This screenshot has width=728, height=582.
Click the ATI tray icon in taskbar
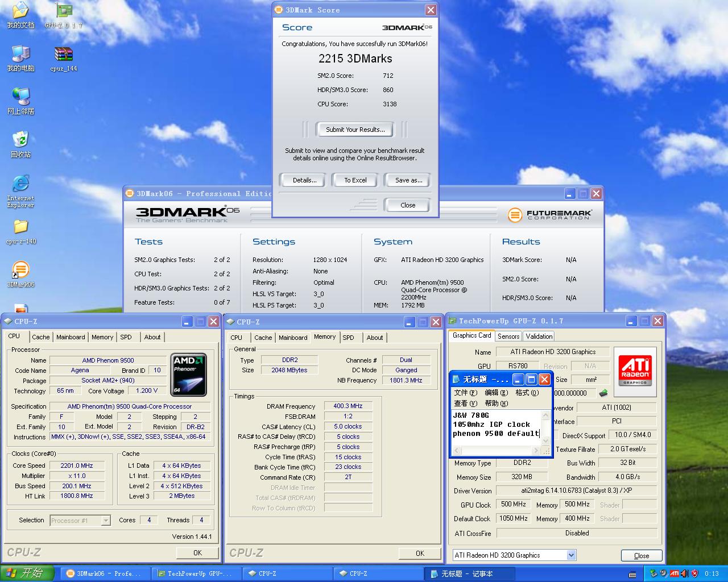click(x=674, y=573)
